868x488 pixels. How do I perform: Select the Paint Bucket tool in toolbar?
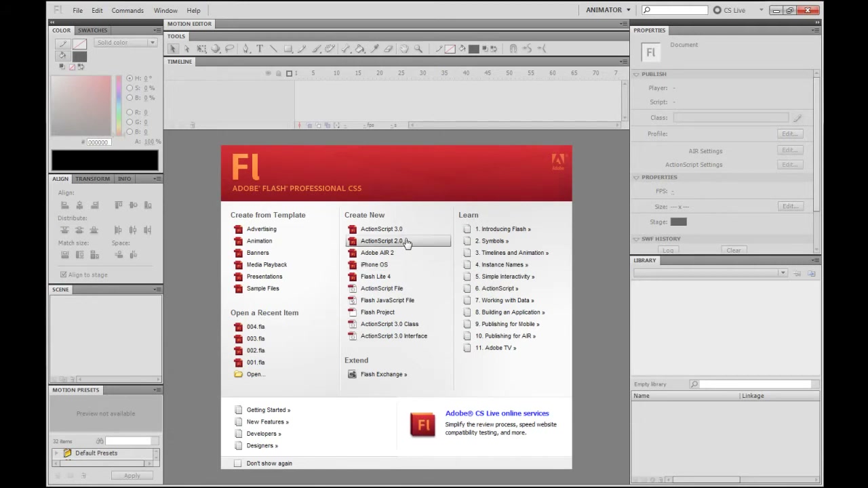(x=359, y=49)
